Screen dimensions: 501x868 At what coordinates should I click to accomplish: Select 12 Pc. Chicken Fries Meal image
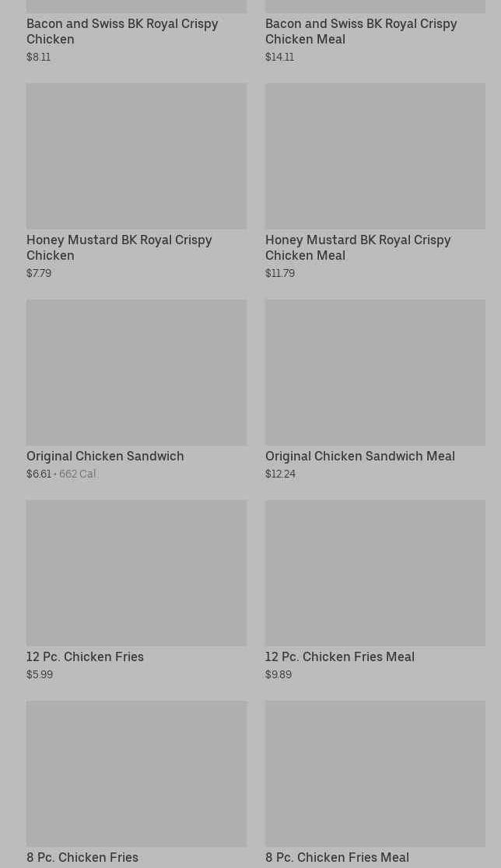375,572
